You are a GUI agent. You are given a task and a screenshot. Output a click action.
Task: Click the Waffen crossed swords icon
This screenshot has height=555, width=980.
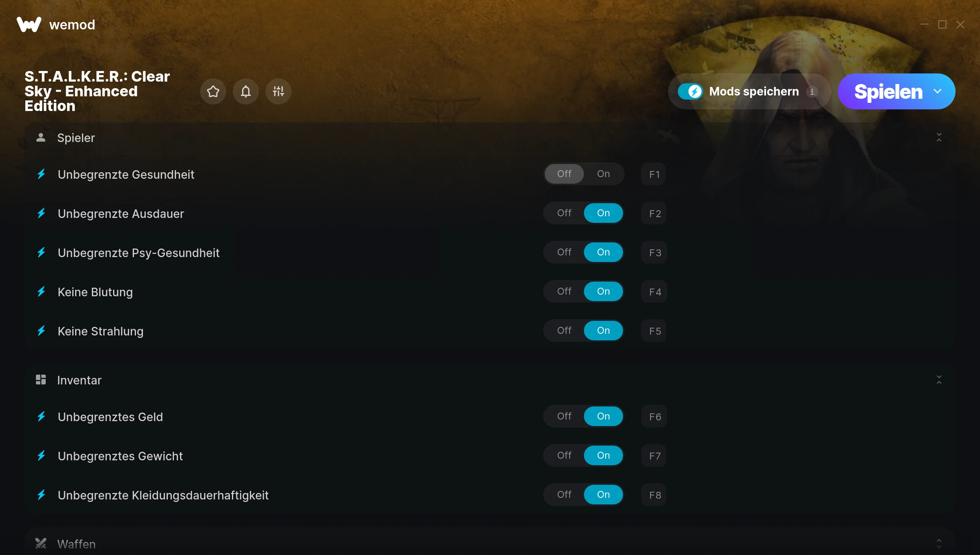point(41,544)
